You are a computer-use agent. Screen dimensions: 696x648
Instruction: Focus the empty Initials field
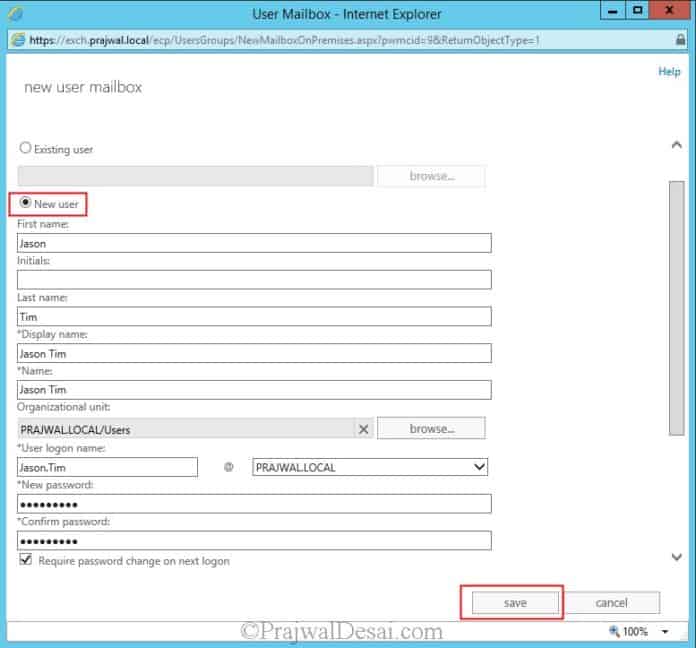coord(254,280)
